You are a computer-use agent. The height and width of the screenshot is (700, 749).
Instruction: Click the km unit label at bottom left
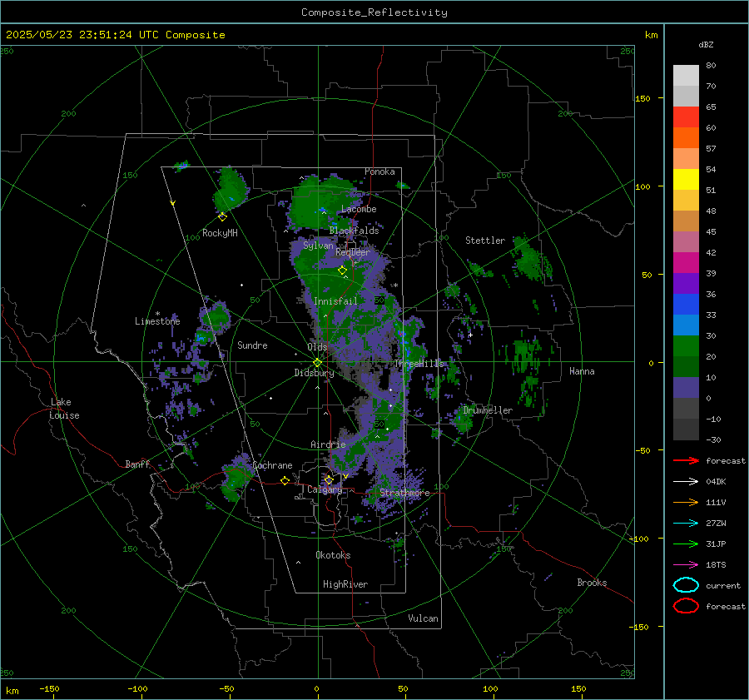[x=12, y=691]
